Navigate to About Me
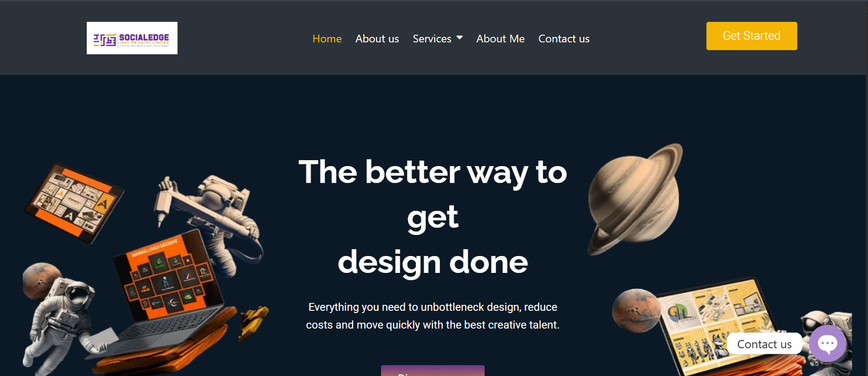Viewport: 868px width, 376px height. coord(500,39)
